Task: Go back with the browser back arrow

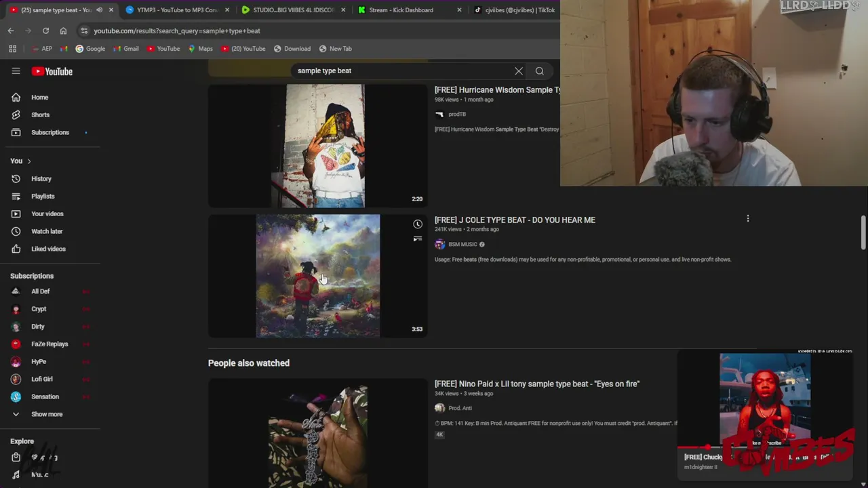Action: (x=11, y=30)
